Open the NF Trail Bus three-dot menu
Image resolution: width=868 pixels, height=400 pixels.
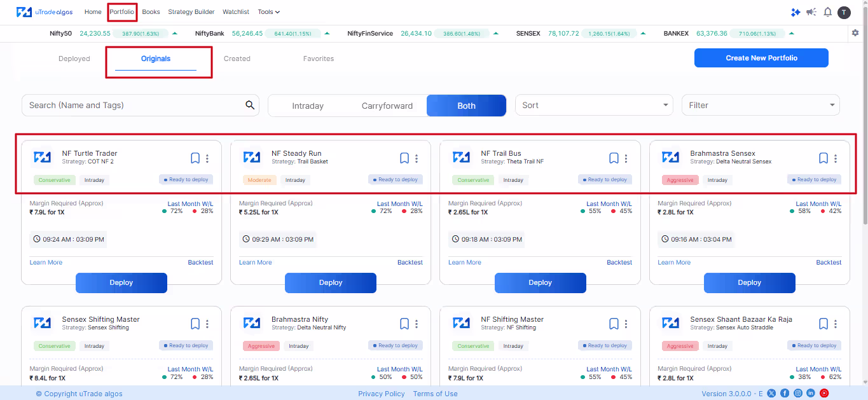(x=626, y=158)
